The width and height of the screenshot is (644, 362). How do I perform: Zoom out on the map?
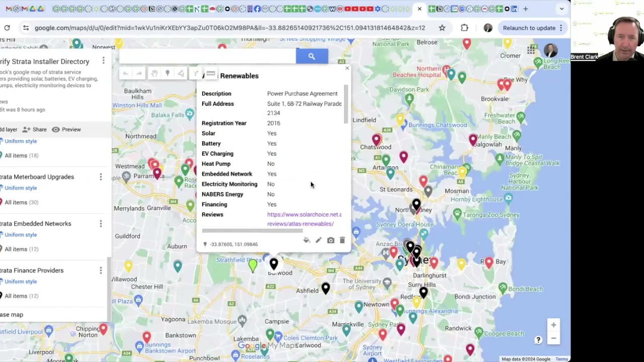(x=553, y=338)
